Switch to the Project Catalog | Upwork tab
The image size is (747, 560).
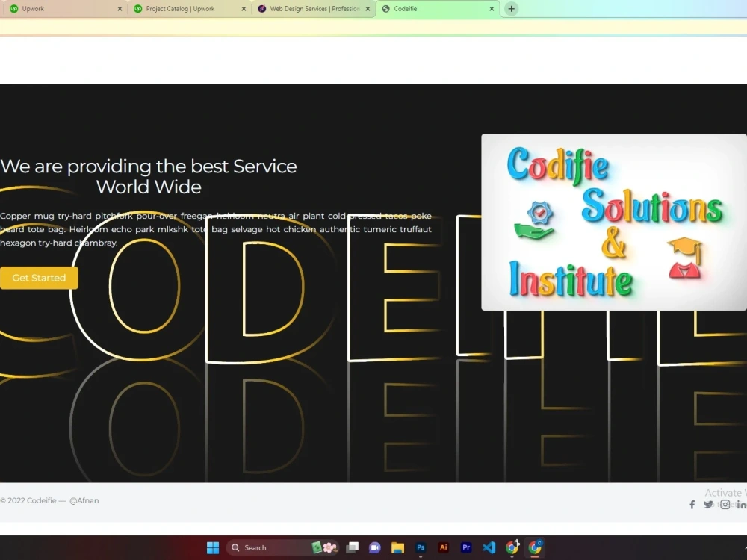pyautogui.click(x=188, y=8)
